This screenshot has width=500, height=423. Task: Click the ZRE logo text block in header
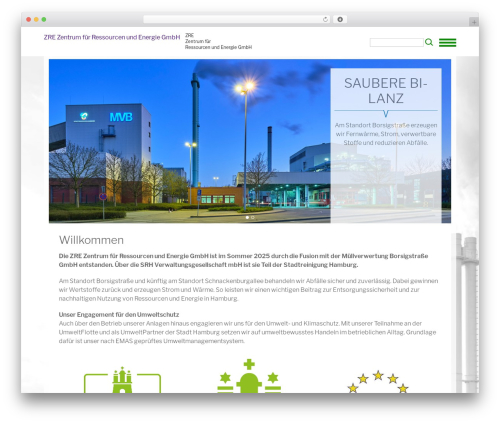click(218, 41)
